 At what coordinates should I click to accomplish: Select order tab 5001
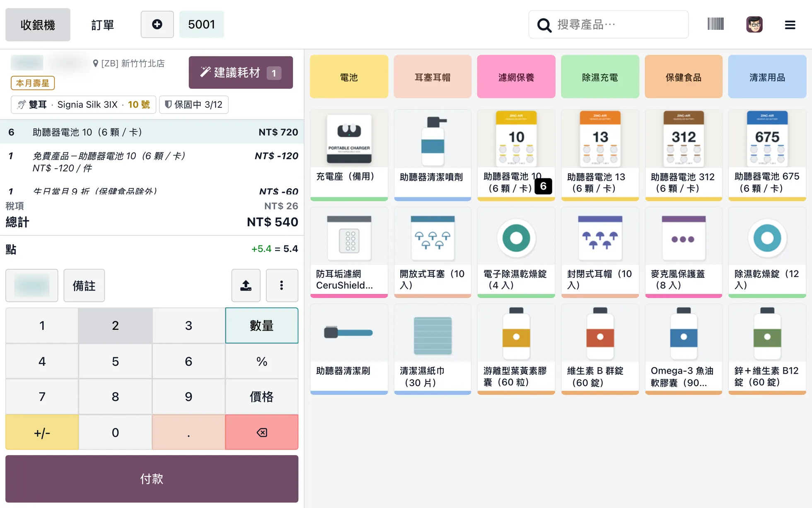pos(201,24)
